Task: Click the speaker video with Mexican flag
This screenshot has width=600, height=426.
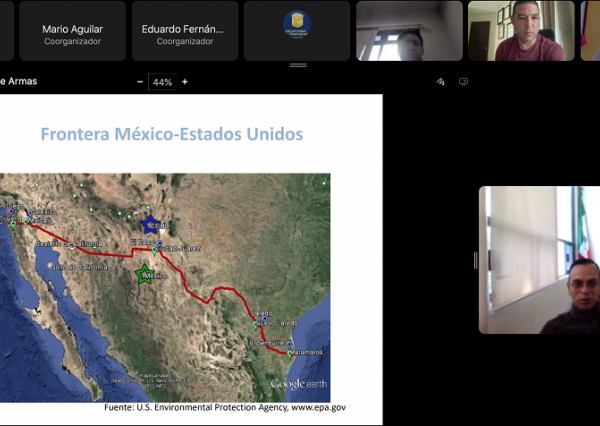Action: 539,260
